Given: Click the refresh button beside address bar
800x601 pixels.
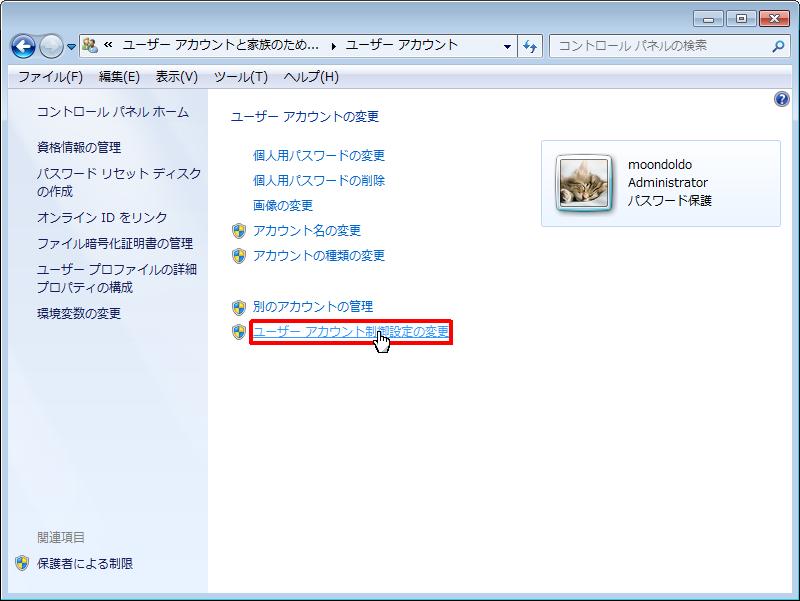Looking at the screenshot, I should (x=530, y=46).
